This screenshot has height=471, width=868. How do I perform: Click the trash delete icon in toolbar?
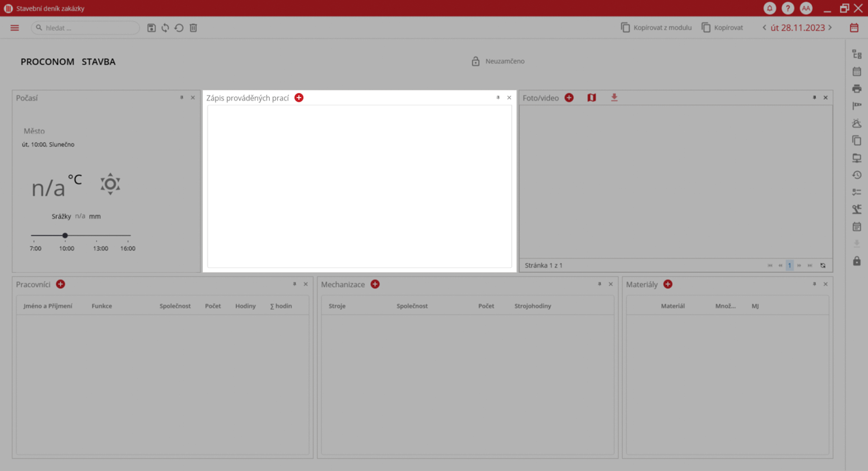pyautogui.click(x=193, y=28)
